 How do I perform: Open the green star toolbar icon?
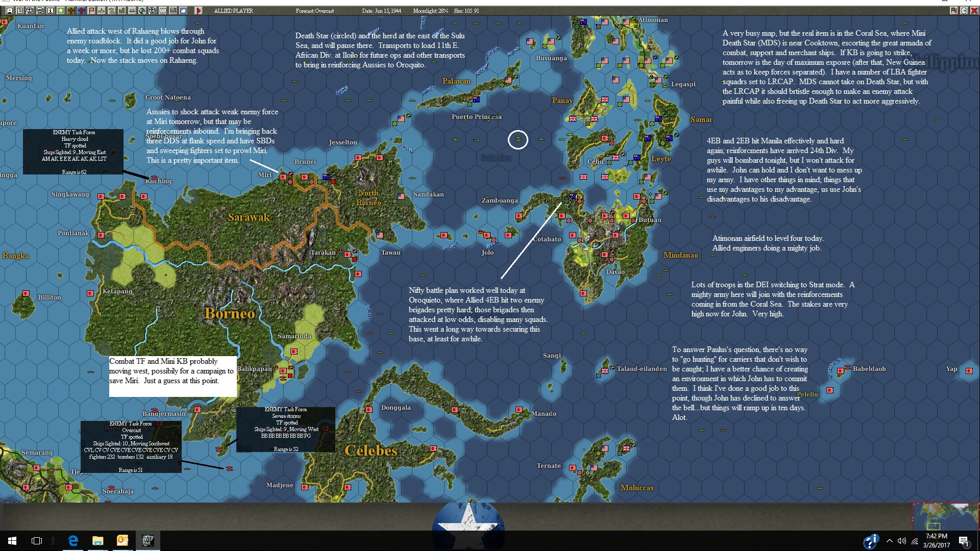(60, 11)
